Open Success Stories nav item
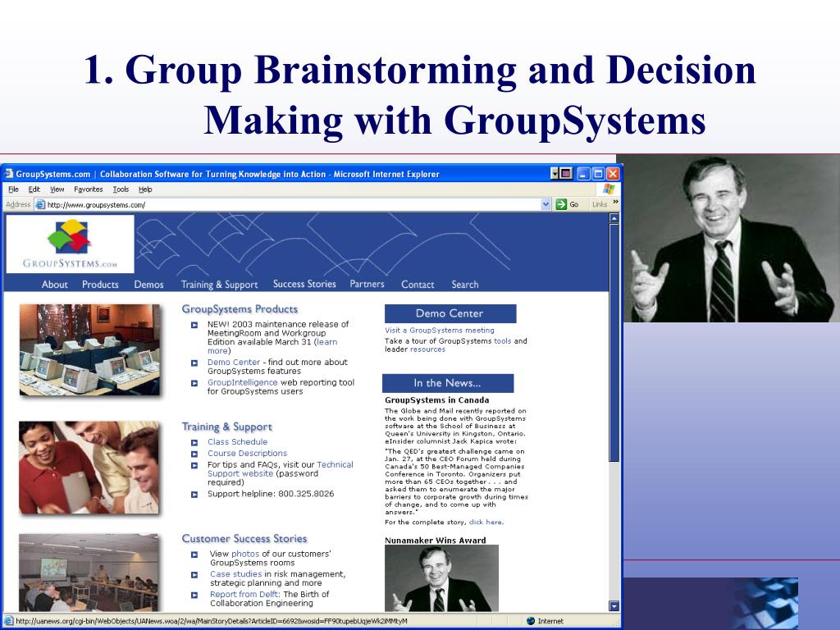This screenshot has width=840, height=630. click(304, 284)
